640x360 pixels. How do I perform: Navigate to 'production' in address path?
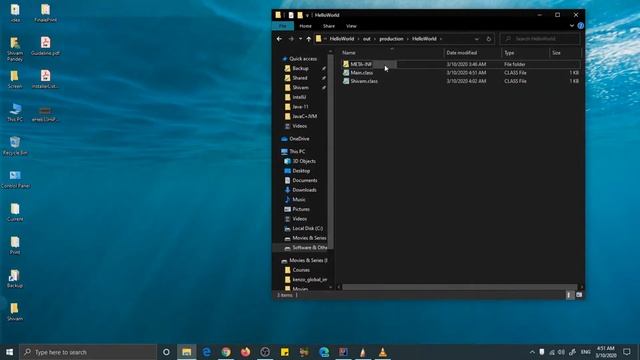[391, 39]
